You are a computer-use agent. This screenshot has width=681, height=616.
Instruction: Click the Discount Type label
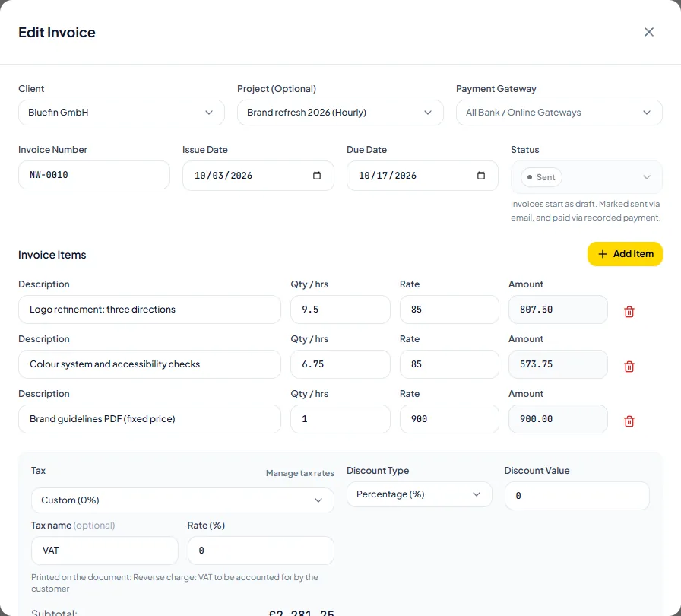click(x=378, y=471)
